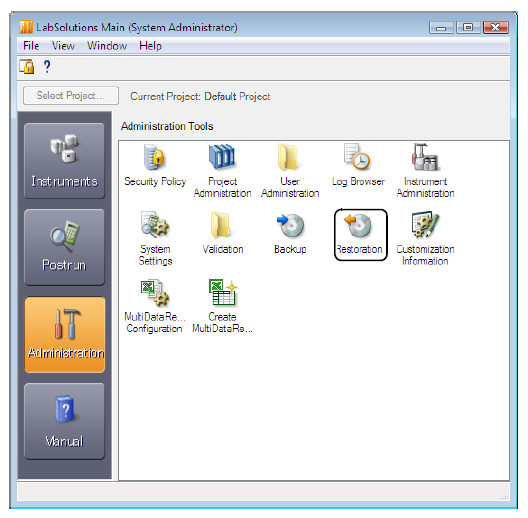Click the Select Project... button
The image size is (528, 518).
point(71,96)
